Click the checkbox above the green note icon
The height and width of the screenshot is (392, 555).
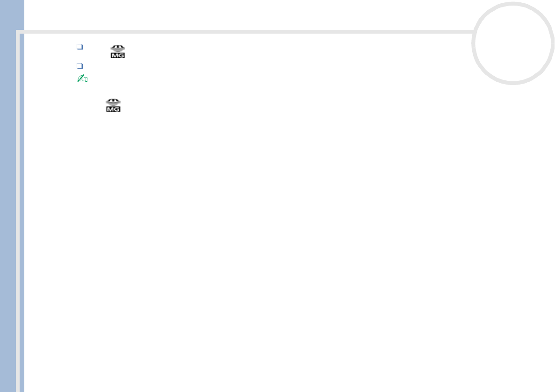click(79, 66)
